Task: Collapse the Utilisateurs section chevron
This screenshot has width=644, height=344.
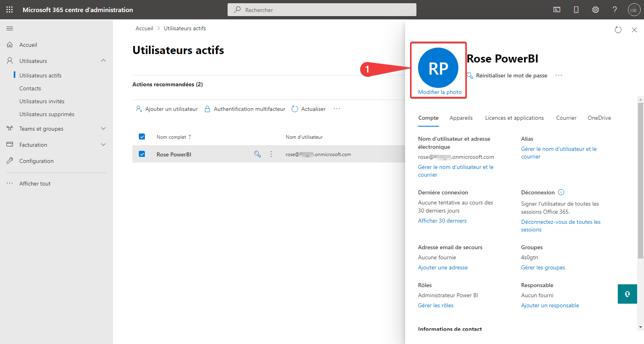Action: pyautogui.click(x=103, y=60)
